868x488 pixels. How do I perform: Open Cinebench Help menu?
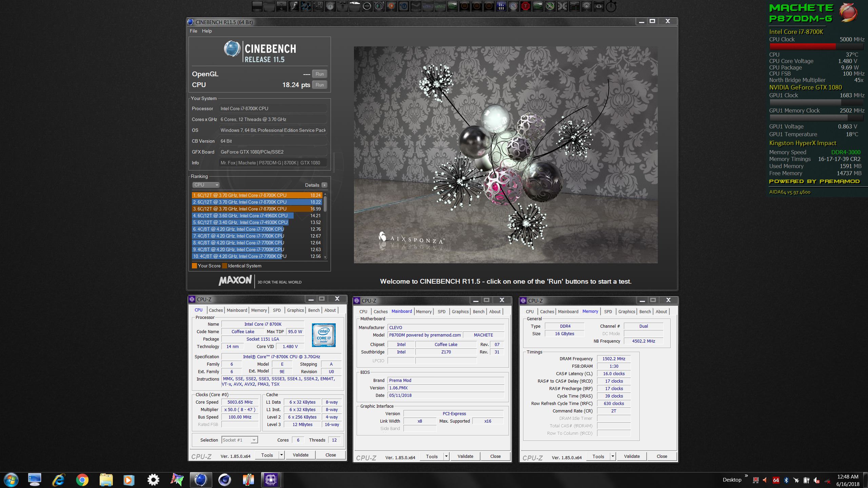point(207,31)
